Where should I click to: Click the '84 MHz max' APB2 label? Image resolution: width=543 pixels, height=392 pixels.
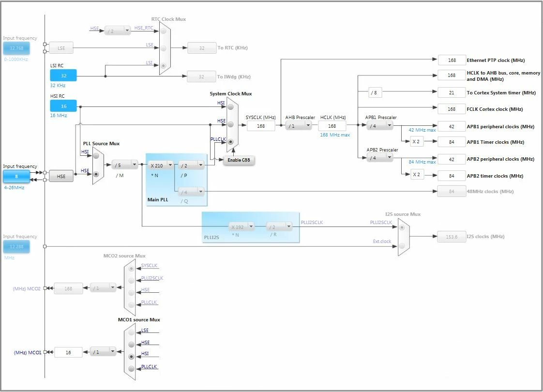pos(422,162)
